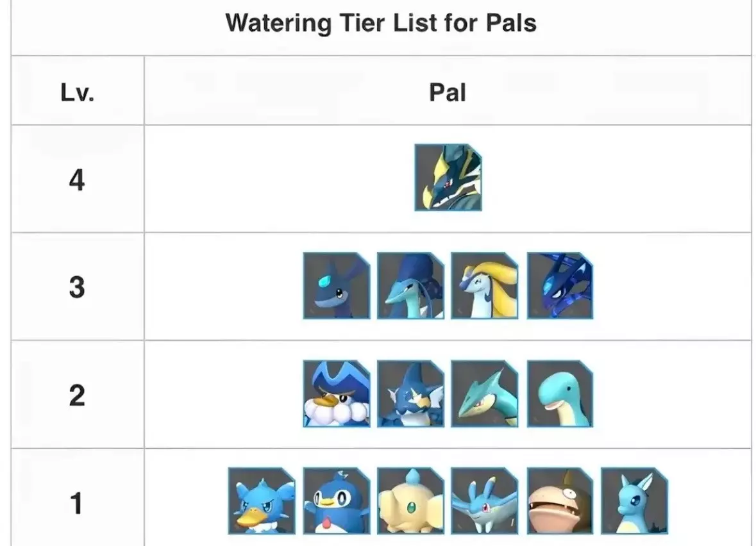Click the small penguin Pal in level 1
The width and height of the screenshot is (756, 546).
click(336, 500)
